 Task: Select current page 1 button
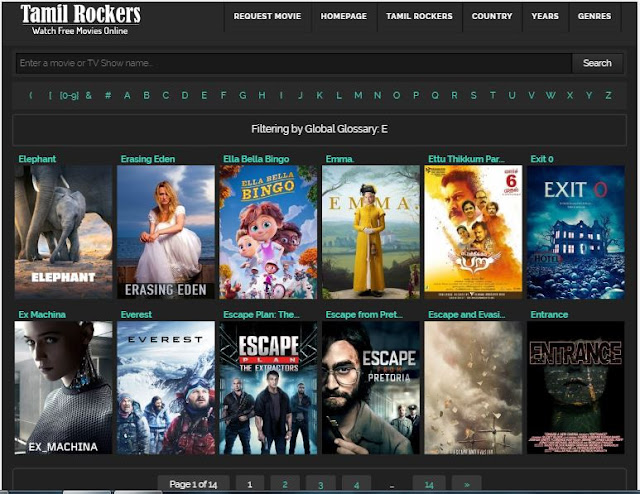(250, 485)
